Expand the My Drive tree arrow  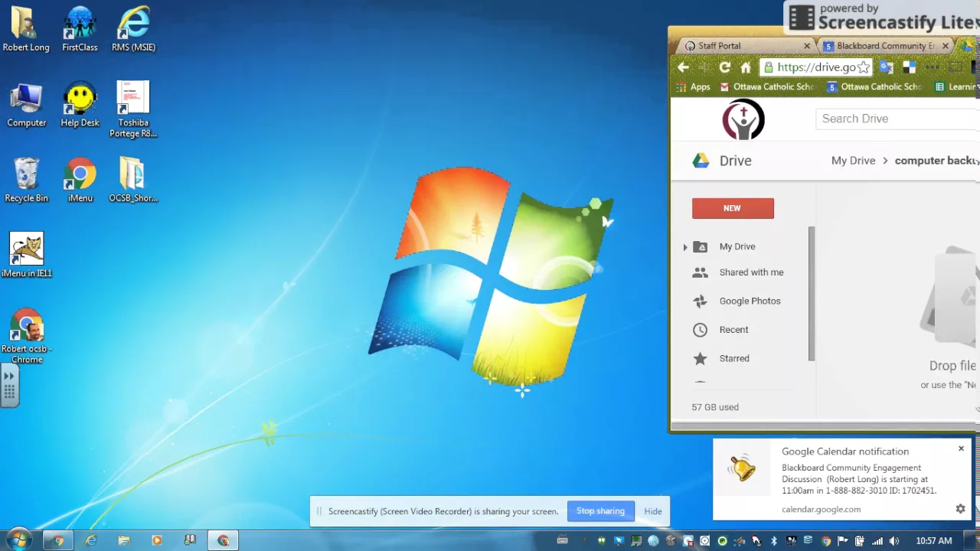click(685, 247)
